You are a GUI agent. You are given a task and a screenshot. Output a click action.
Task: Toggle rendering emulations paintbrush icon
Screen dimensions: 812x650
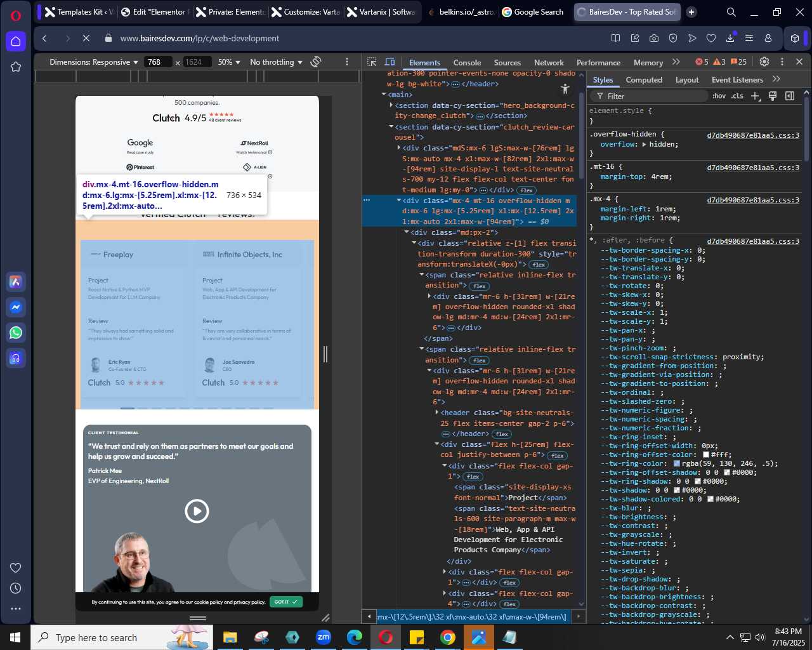[773, 96]
